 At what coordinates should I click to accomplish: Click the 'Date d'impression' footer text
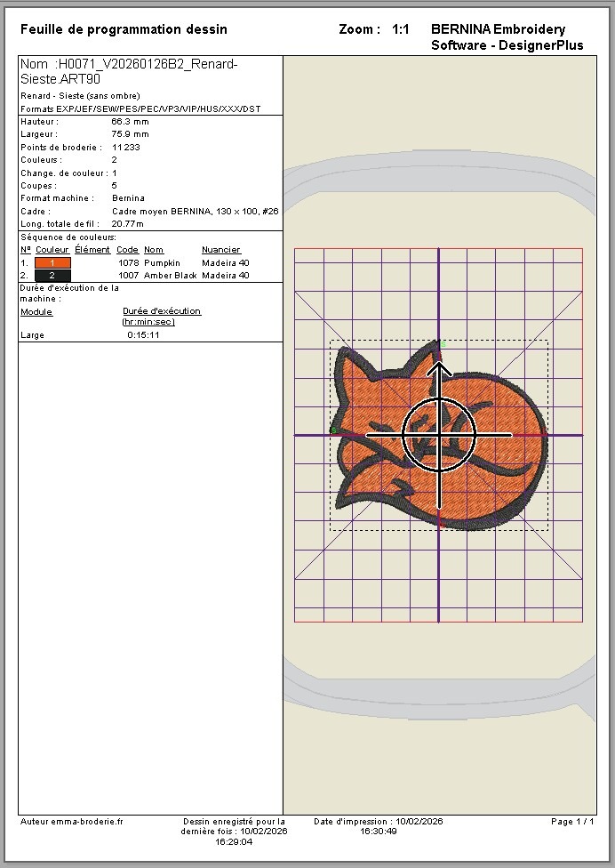pos(379,826)
